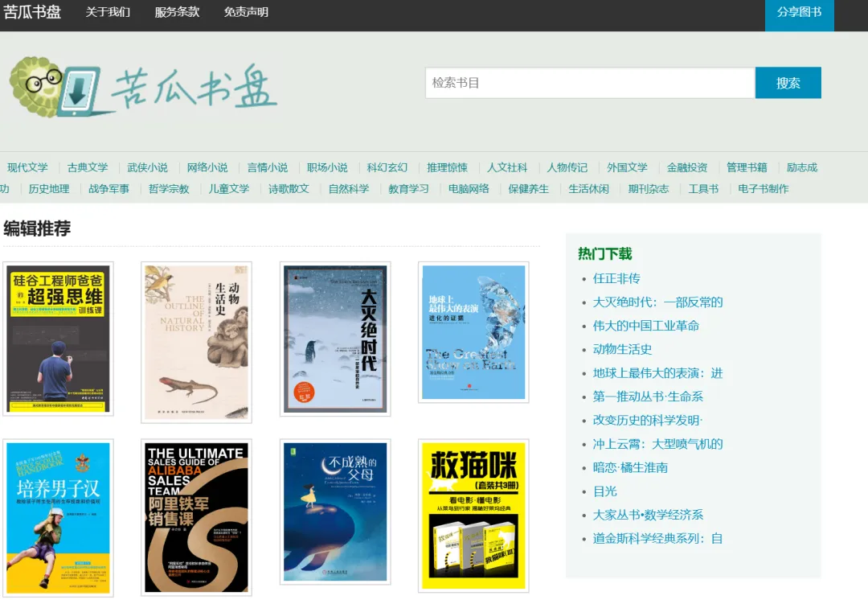The width and height of the screenshot is (868, 600).
Task: Select the 人文社科 category
Action: tap(507, 167)
